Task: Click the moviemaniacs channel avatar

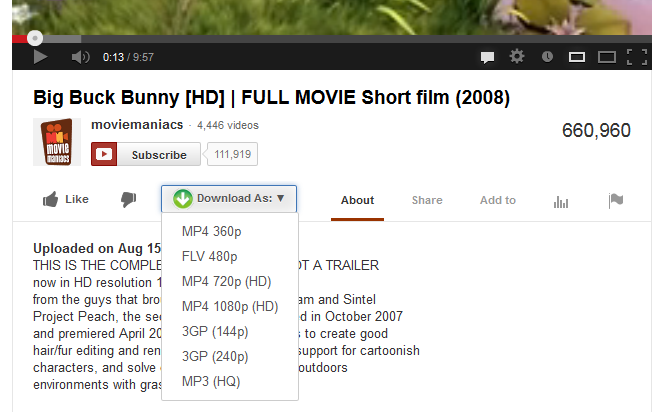Action: 57,141
